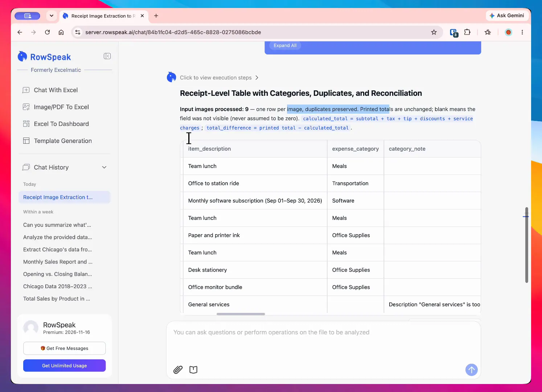Viewport: 542px width, 392px height.
Task: Close the Receipt Image Extraction tab
Action: [142, 16]
